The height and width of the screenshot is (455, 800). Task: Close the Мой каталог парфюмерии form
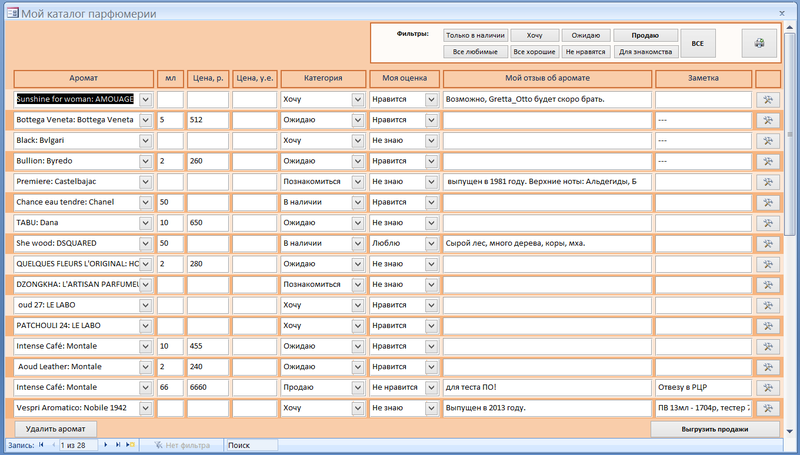tap(782, 14)
